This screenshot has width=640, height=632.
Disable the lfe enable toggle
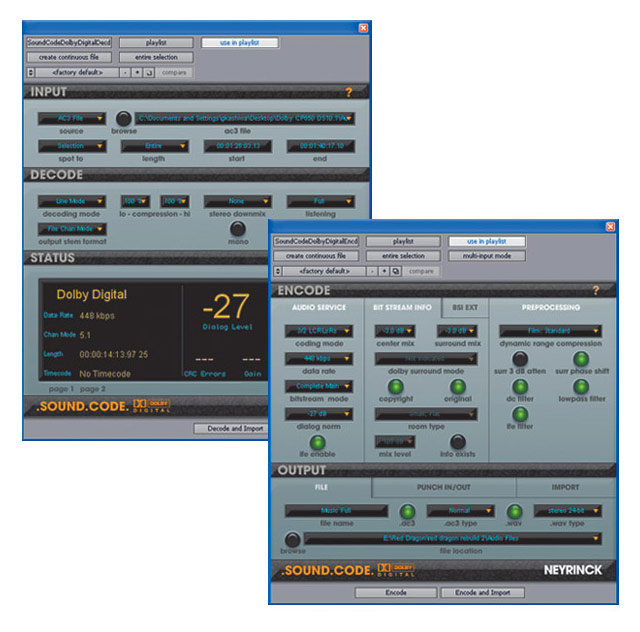click(x=318, y=442)
